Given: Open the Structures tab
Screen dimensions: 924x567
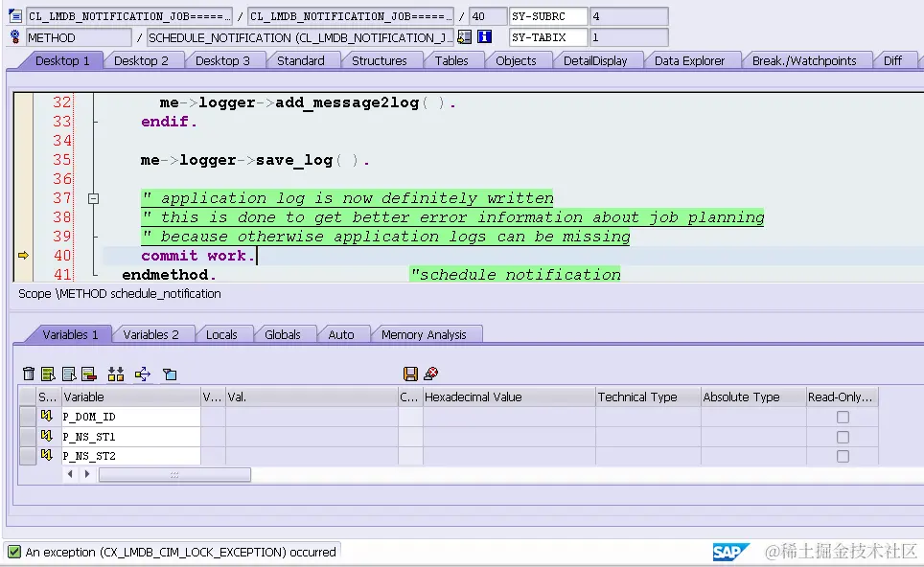Looking at the screenshot, I should tap(379, 60).
